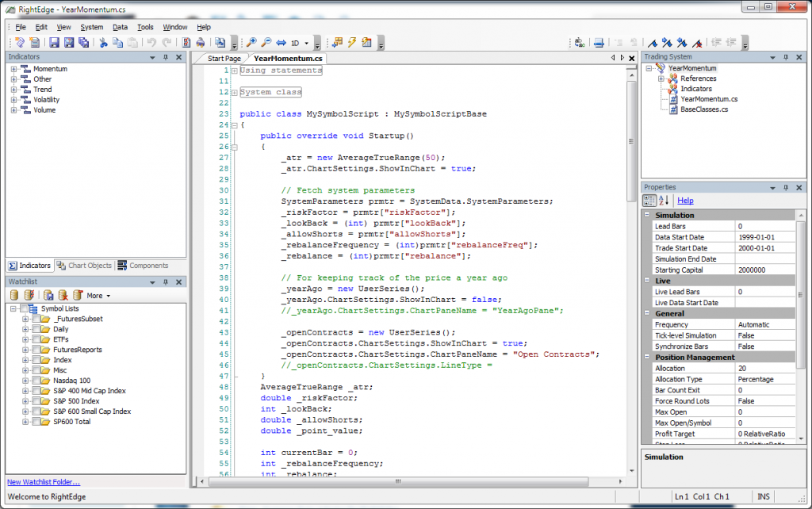Viewport: 812px width, 509px height.
Task: Click the first database cylinder Watchlist icon
Action: point(14,295)
